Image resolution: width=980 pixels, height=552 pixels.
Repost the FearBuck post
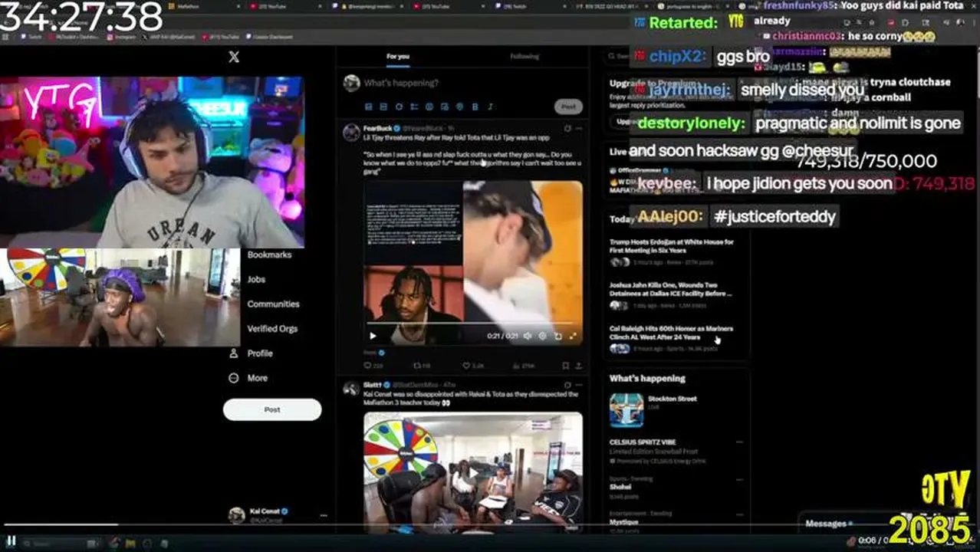pos(422,366)
